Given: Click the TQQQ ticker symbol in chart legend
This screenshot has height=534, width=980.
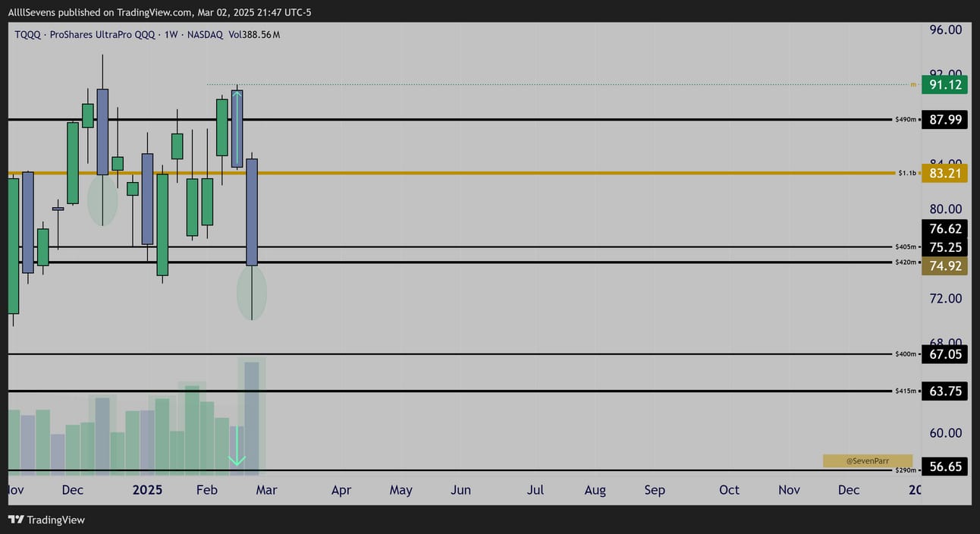Looking at the screenshot, I should [x=28, y=35].
